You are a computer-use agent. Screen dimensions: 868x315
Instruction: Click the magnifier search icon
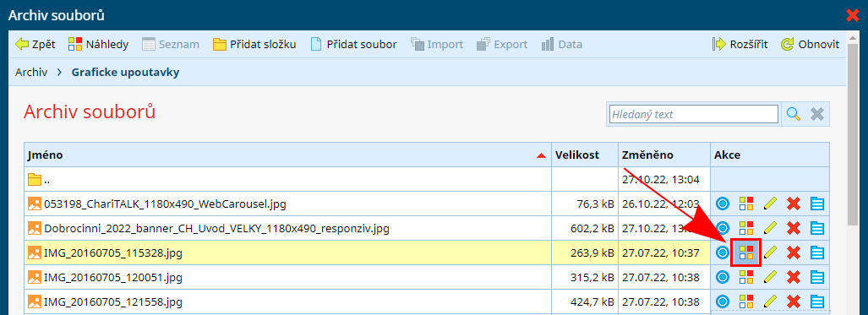794,114
